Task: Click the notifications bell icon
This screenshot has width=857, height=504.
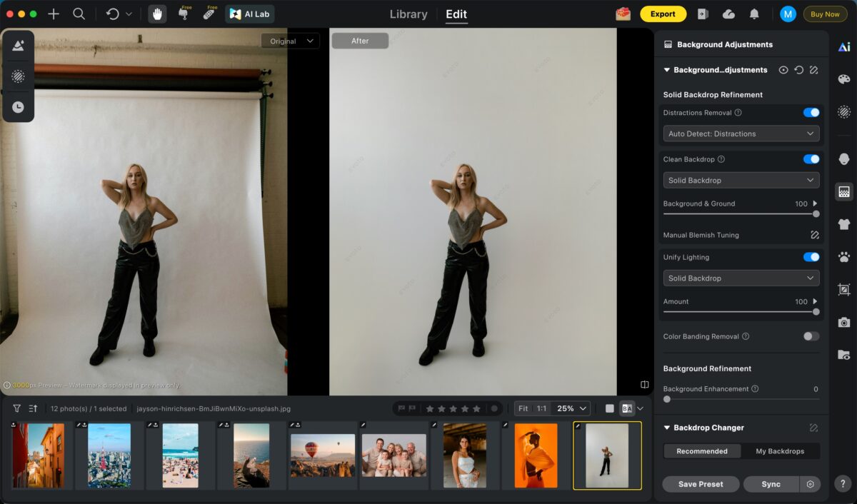Action: point(754,14)
